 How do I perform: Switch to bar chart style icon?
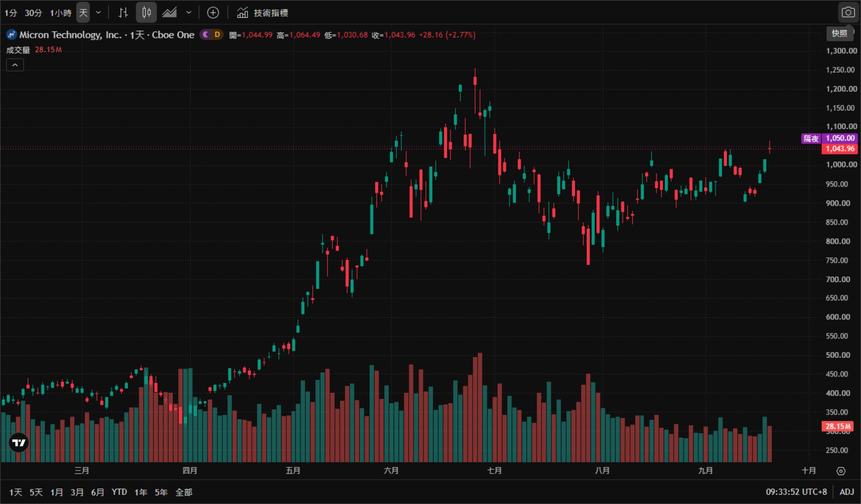(123, 13)
